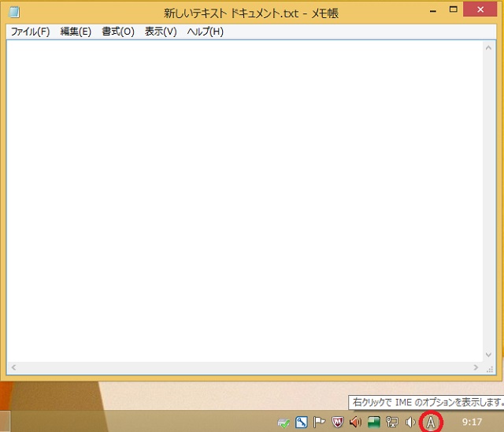This screenshot has height=432, width=504.
Task: Open the ヘルプ(H) menu
Action: [x=205, y=32]
